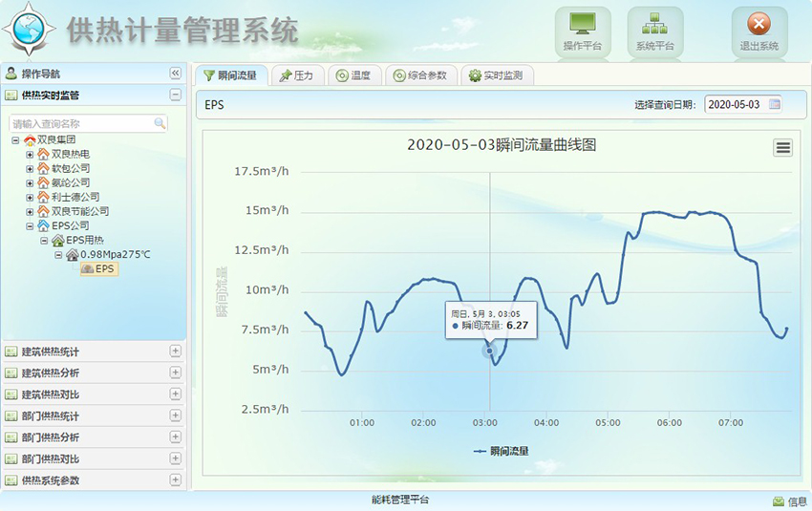The width and height of the screenshot is (812, 511).
Task: Switch to the 压力 tab
Action: coord(296,75)
